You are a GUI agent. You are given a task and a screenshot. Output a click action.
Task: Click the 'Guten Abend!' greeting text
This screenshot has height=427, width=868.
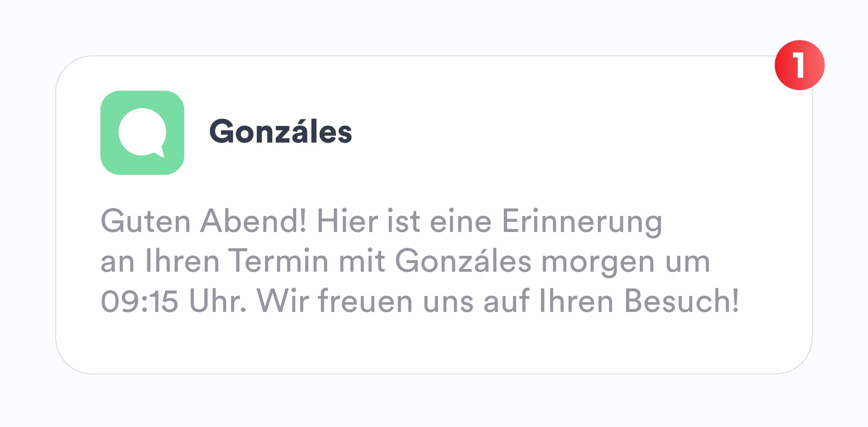pos(204,221)
